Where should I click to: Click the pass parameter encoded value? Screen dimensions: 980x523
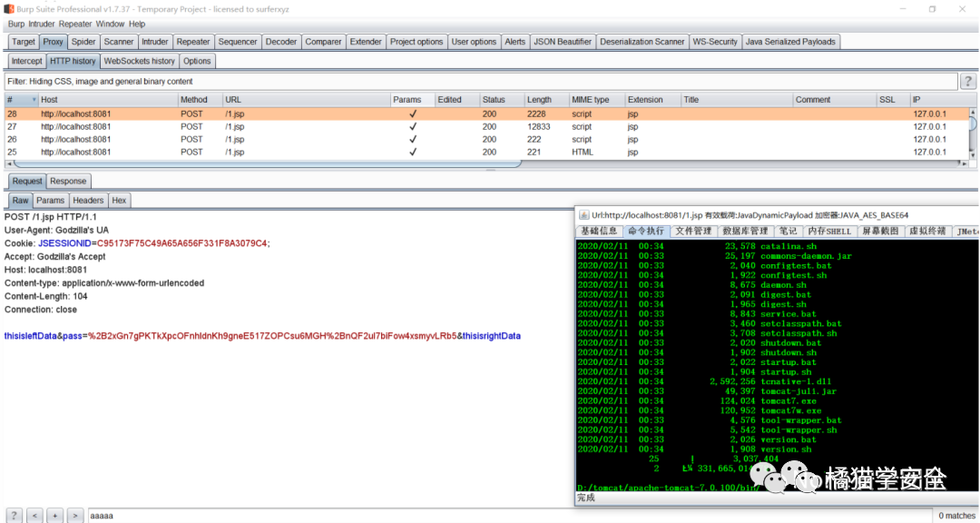click(272, 336)
